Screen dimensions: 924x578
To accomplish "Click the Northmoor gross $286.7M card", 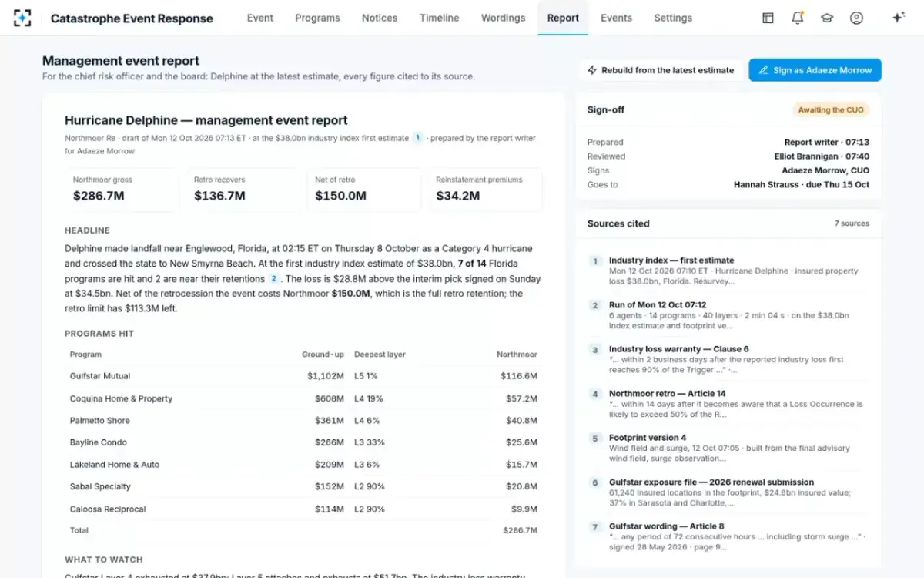I will point(122,189).
